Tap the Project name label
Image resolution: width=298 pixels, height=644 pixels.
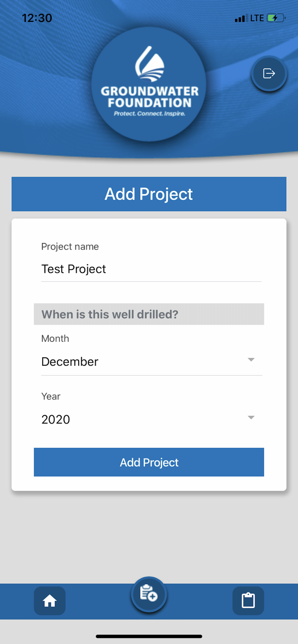point(70,247)
